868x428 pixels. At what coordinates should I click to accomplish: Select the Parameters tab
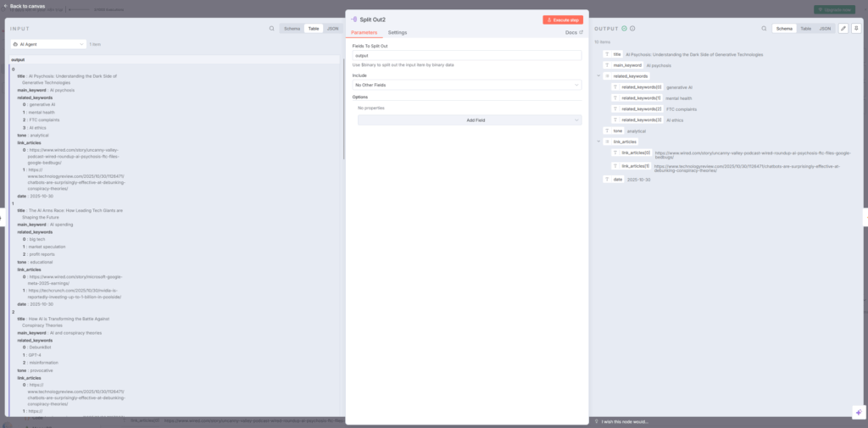364,32
